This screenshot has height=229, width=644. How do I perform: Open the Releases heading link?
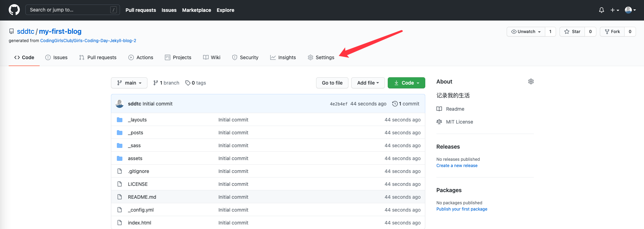pyautogui.click(x=448, y=147)
